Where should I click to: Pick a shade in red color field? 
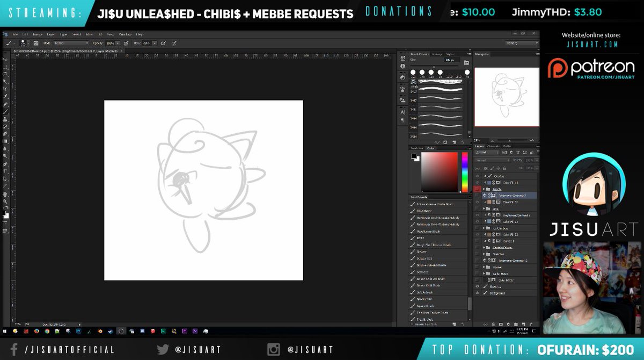[x=440, y=172]
